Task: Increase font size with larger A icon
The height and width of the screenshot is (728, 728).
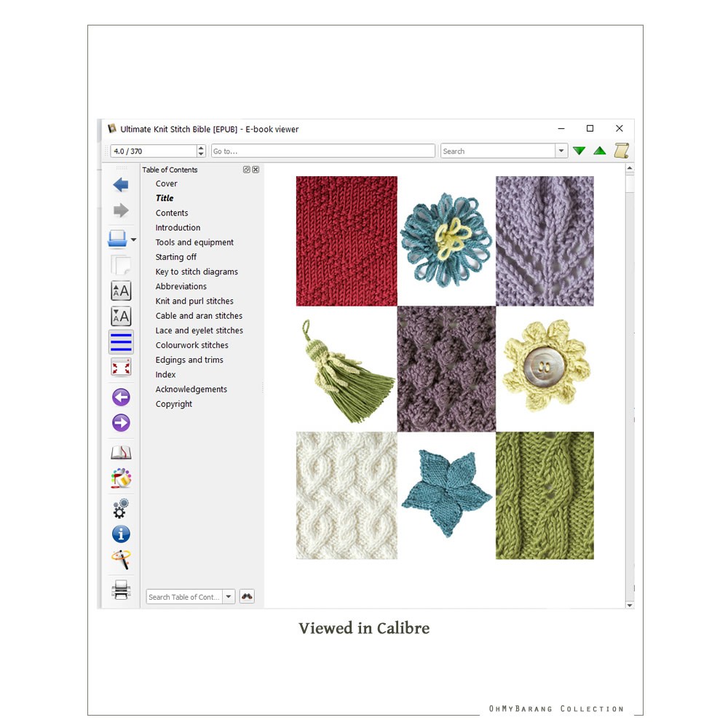Action: tap(121, 291)
